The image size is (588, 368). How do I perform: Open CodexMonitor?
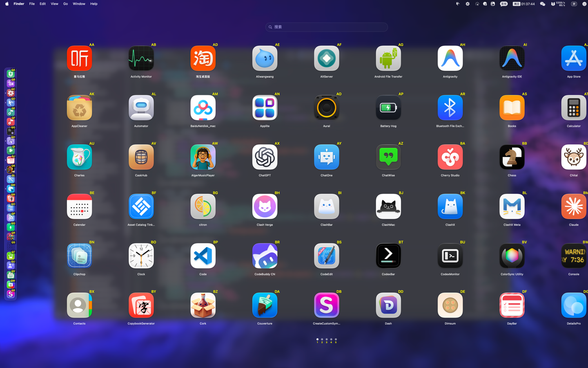(450, 256)
